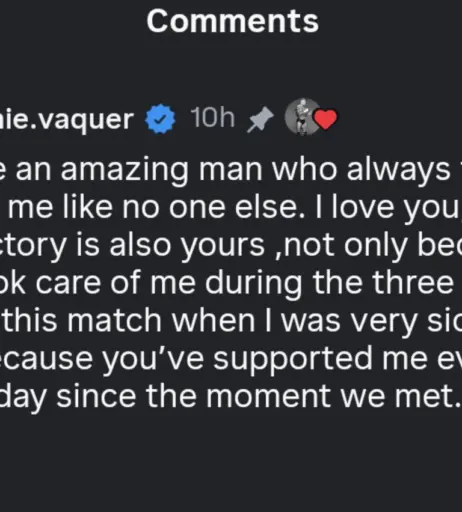This screenshot has height=512, width=462.
Task: Click the red heart icon
Action: tap(326, 119)
